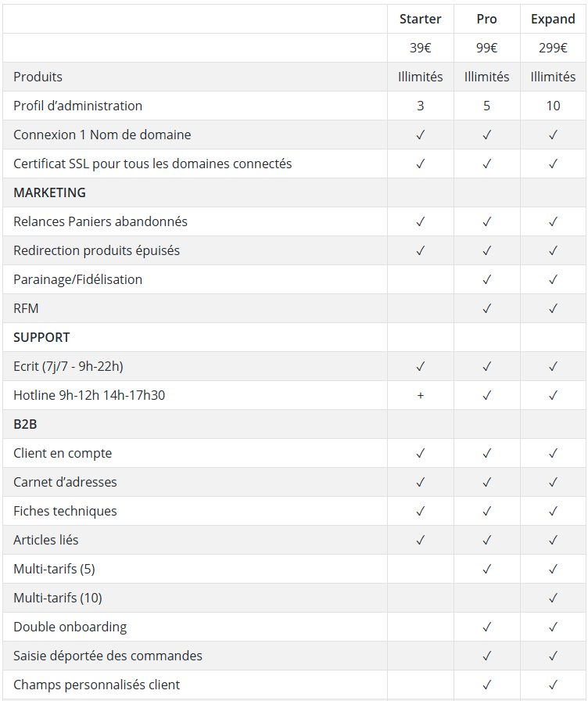Click Expand value 10 for Profil d'administration

(553, 106)
